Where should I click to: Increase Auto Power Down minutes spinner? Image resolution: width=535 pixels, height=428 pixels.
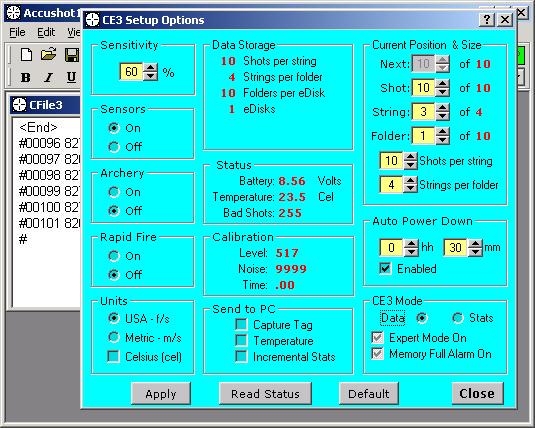click(x=475, y=244)
